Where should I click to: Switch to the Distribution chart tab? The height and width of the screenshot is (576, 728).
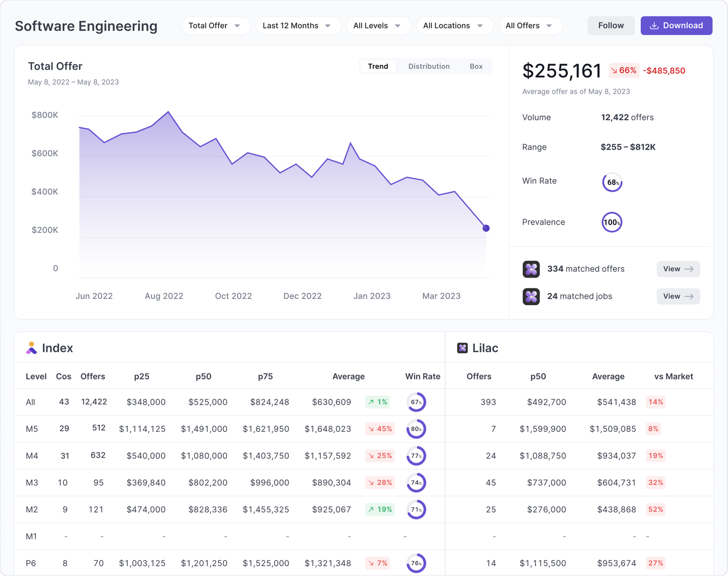[x=429, y=66]
